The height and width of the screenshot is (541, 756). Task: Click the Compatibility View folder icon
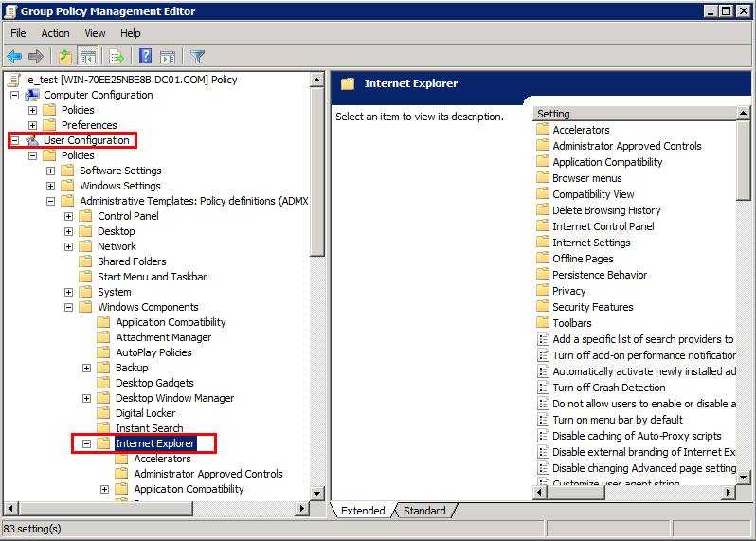pyautogui.click(x=543, y=194)
